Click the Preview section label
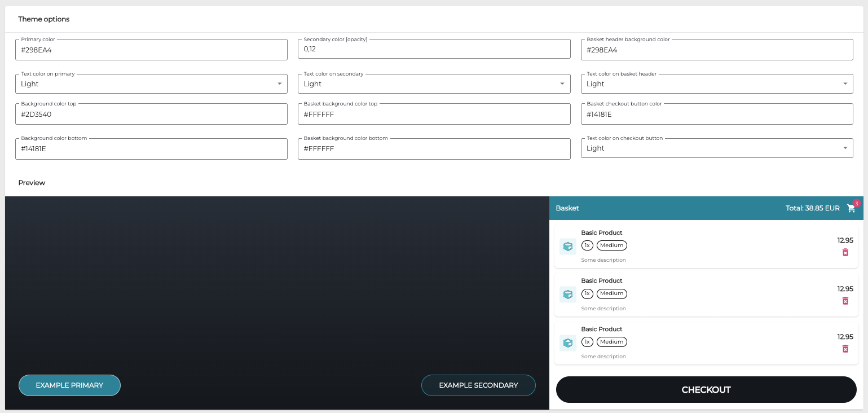Image resolution: width=868 pixels, height=413 pixels. pyautogui.click(x=32, y=183)
